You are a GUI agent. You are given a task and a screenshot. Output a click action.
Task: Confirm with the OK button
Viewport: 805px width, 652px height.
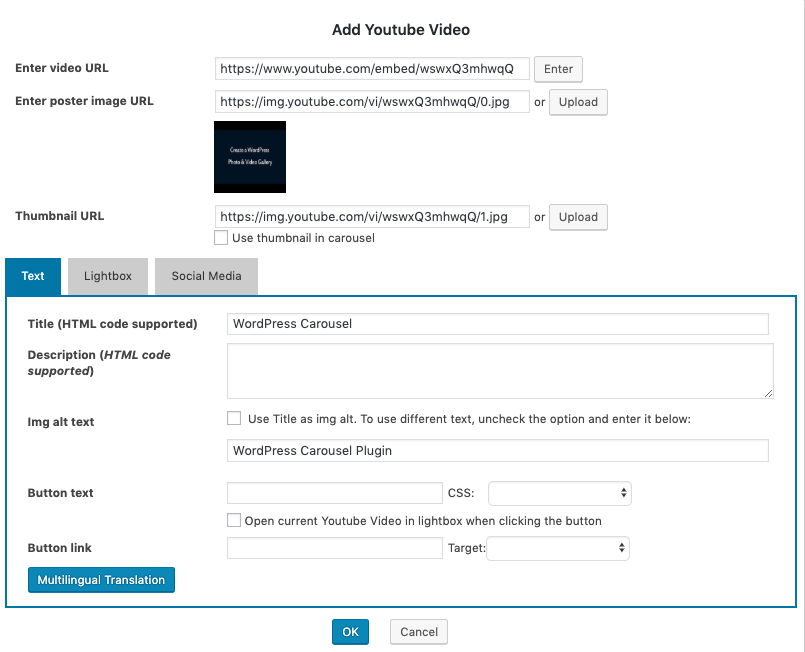click(x=350, y=632)
